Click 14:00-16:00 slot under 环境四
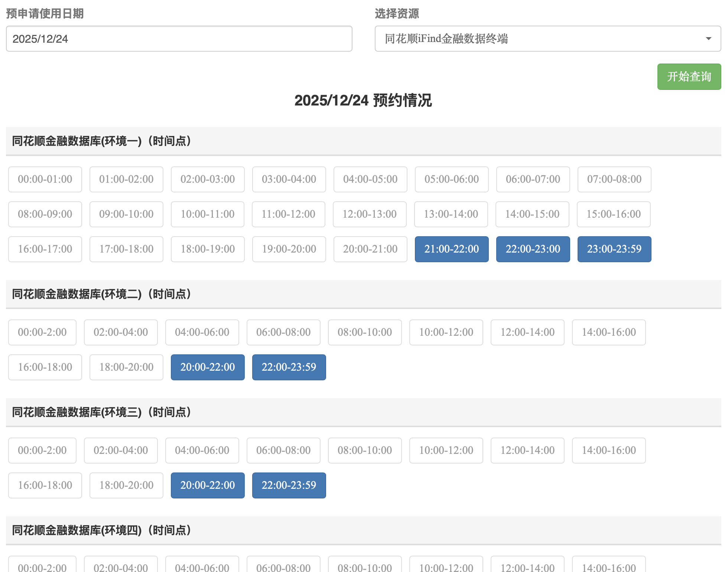The image size is (728, 572). 608,566
